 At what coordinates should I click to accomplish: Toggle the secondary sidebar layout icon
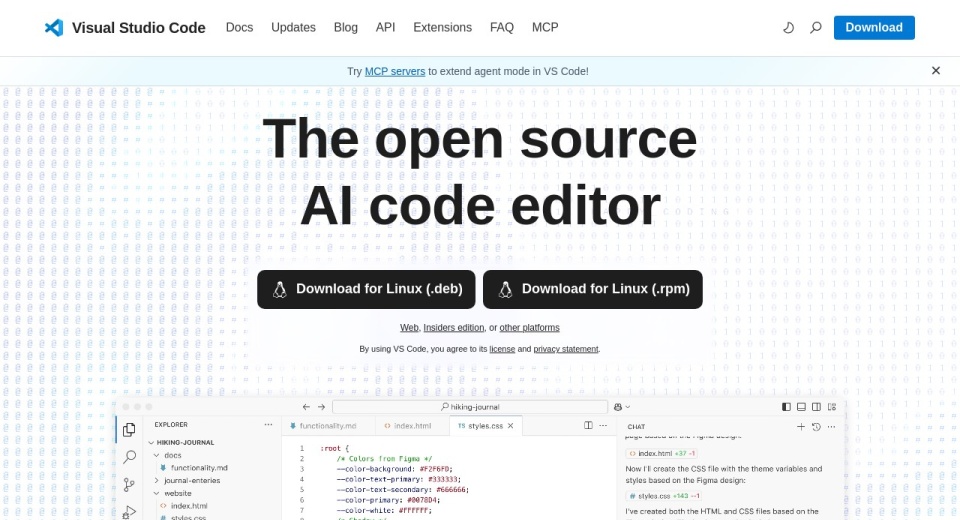(816, 407)
